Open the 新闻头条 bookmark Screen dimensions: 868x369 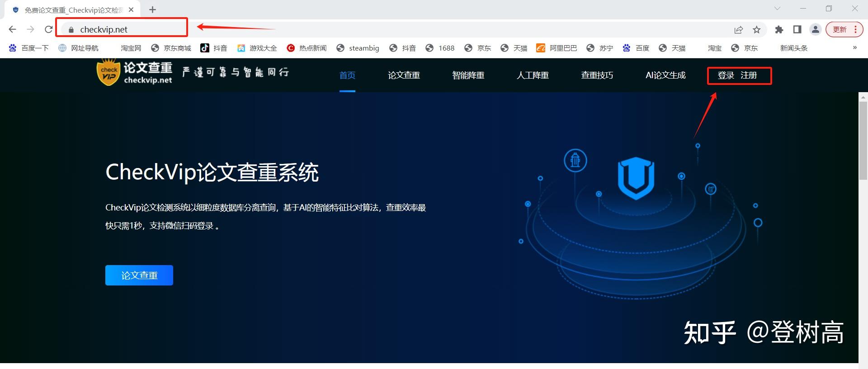click(794, 48)
